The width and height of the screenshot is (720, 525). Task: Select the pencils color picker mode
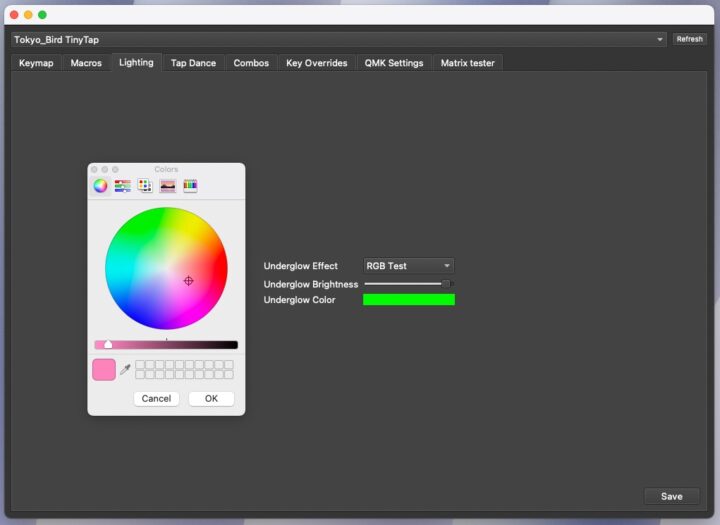click(x=190, y=185)
